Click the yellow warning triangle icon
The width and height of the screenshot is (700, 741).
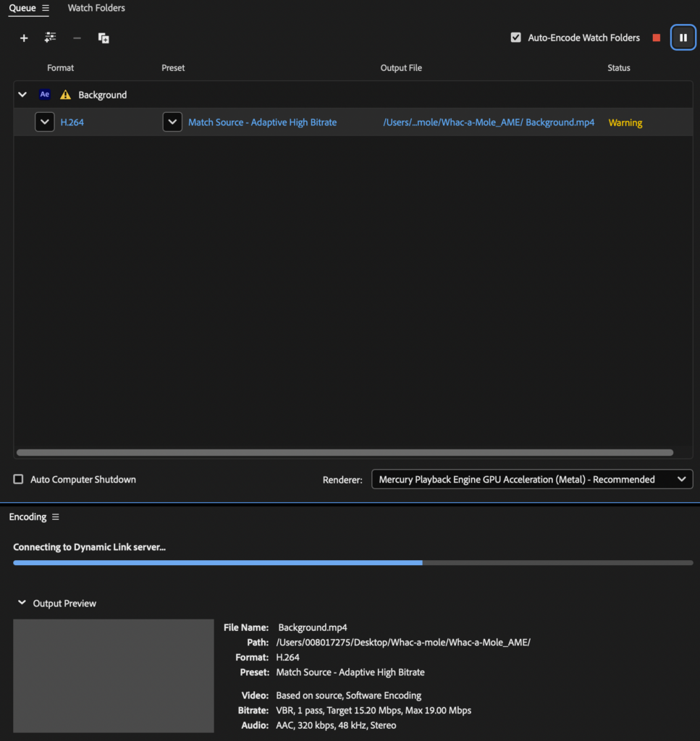point(66,95)
